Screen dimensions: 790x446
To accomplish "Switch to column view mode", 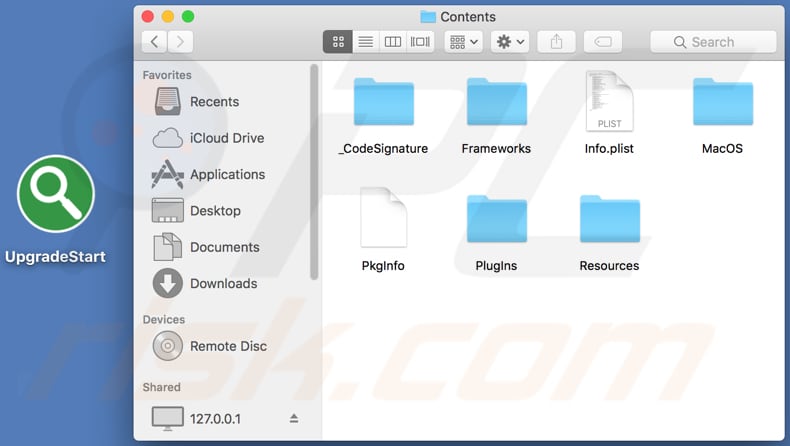I will pyautogui.click(x=393, y=42).
